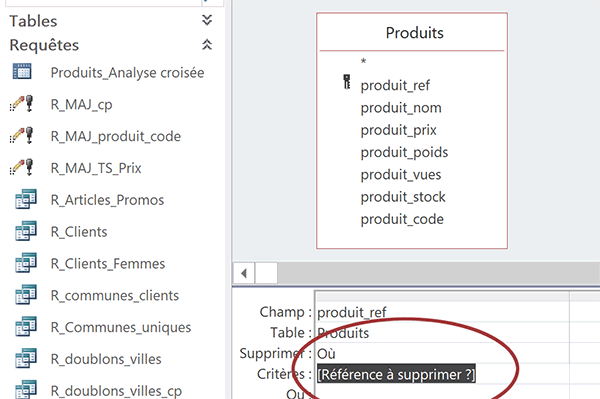Select the R_Articles_Promos query icon

(26, 199)
